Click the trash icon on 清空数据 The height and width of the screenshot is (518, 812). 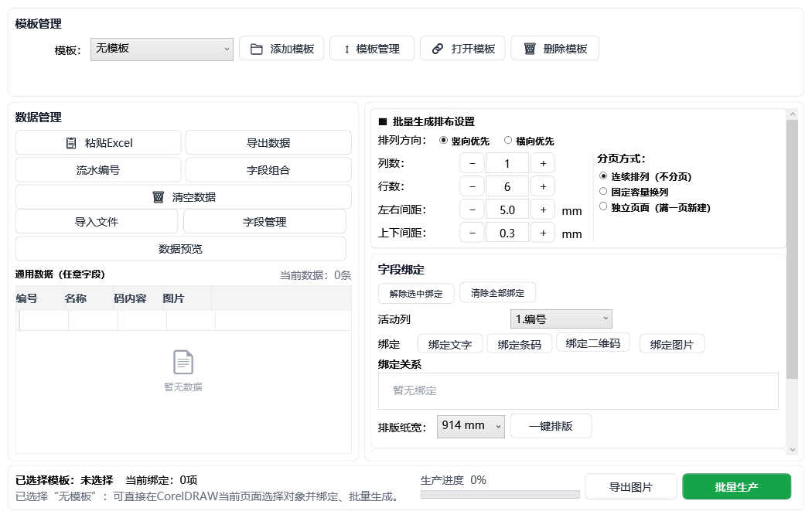pyautogui.click(x=158, y=197)
